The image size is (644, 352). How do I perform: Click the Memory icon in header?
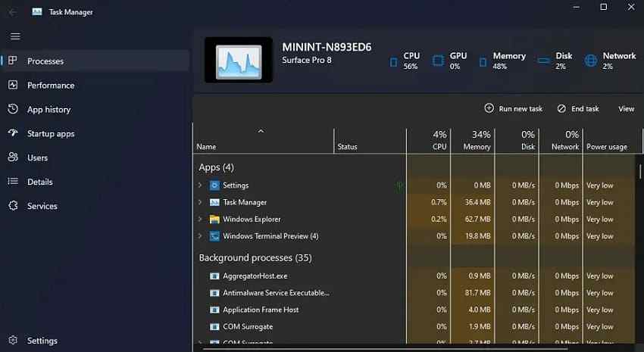point(483,62)
